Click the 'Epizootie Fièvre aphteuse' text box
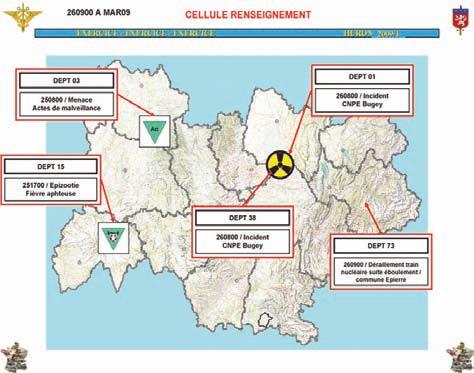The image size is (474, 373). (x=51, y=189)
